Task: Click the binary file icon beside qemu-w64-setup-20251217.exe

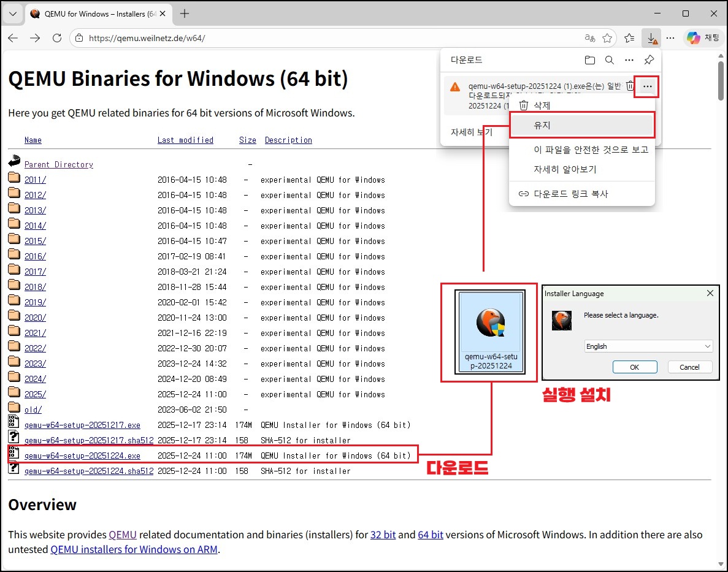Action: [x=13, y=421]
